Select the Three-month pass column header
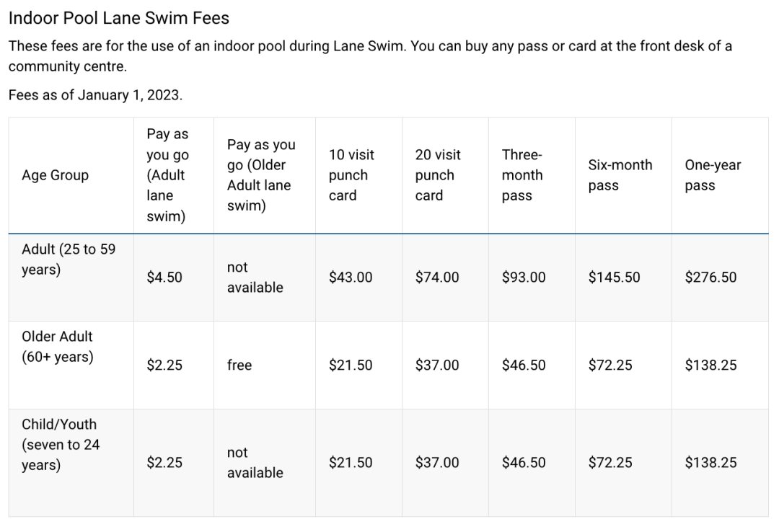The image size is (779, 532). (522, 175)
